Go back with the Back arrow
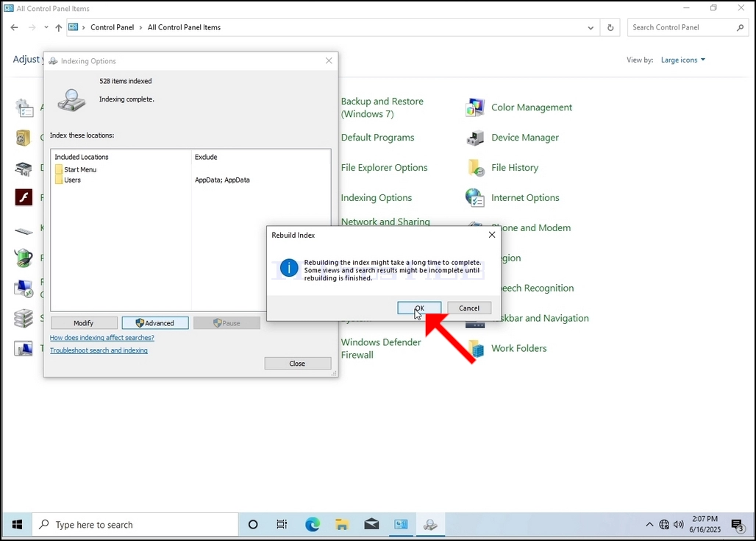Image resolution: width=756 pixels, height=541 pixels. click(15, 27)
